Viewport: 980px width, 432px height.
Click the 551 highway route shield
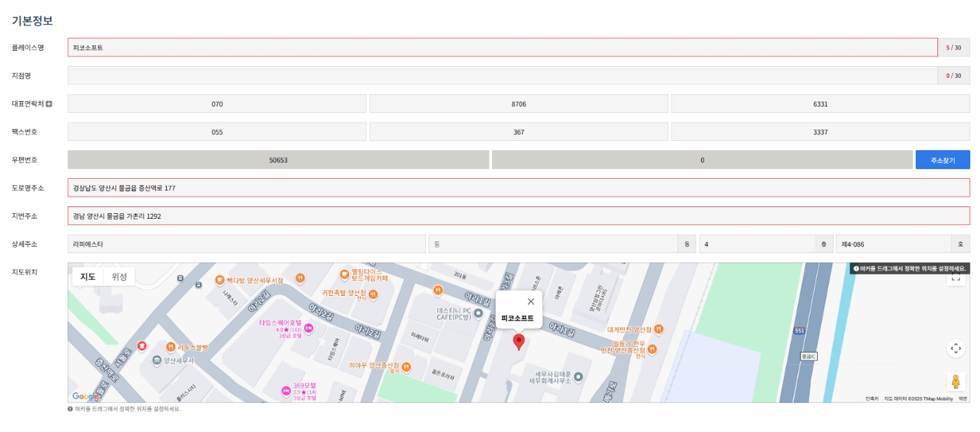coord(799,331)
